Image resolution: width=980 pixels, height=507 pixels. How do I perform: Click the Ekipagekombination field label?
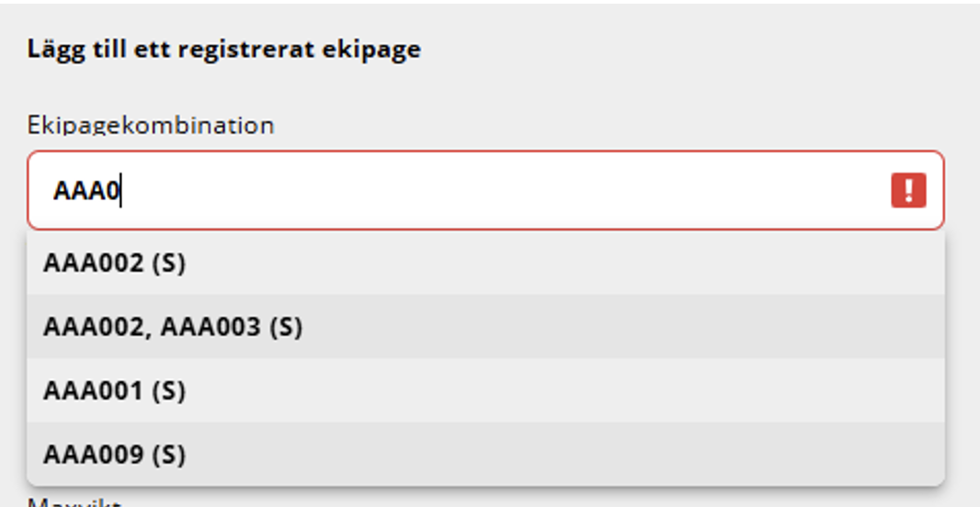coord(151,125)
